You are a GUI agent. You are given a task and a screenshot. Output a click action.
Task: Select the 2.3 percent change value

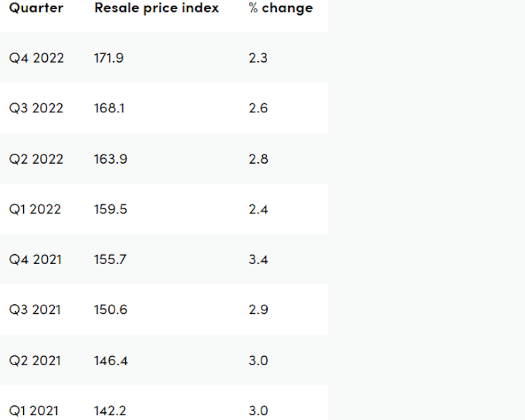point(258,58)
